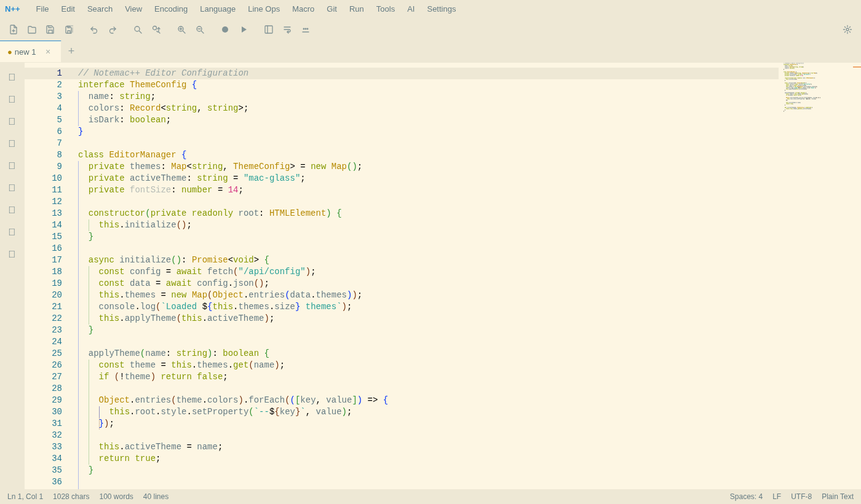This screenshot has height=504, width=861.
Task: Open a new tab with the plus button
Action: click(71, 51)
